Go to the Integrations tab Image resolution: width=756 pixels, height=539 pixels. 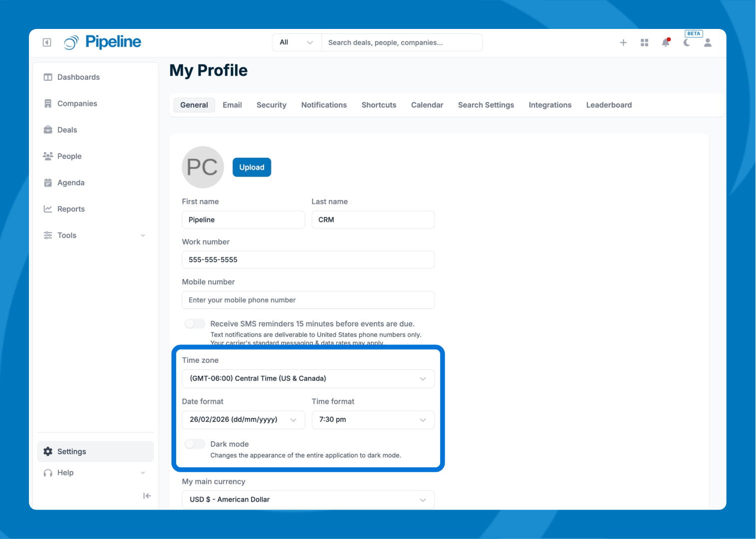[550, 105]
